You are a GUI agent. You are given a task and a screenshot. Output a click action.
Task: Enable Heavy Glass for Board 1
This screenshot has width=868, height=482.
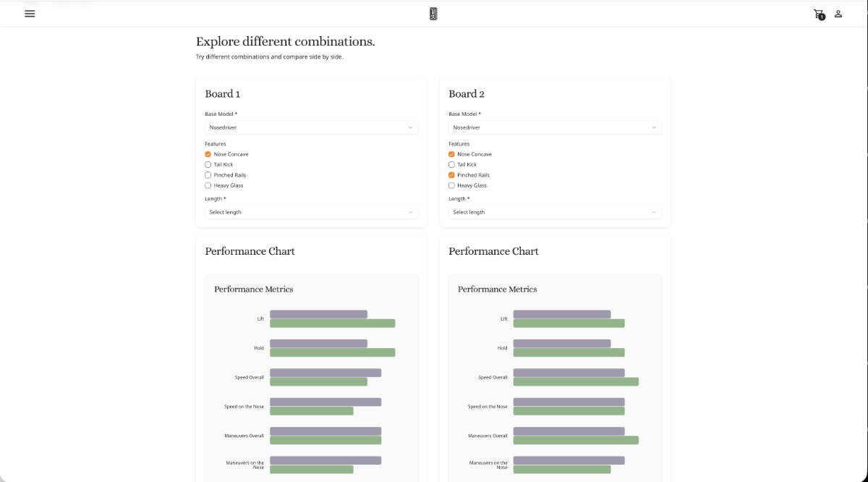point(208,185)
